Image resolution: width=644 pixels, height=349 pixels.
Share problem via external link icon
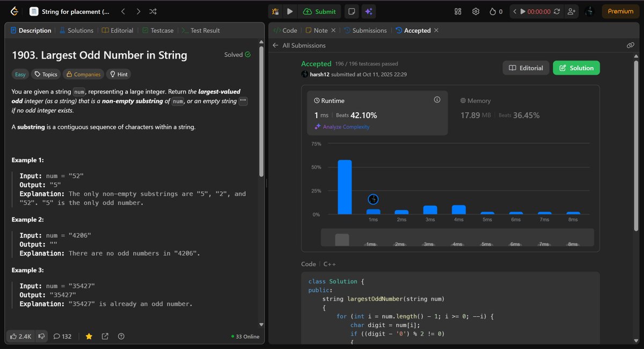[105, 336]
